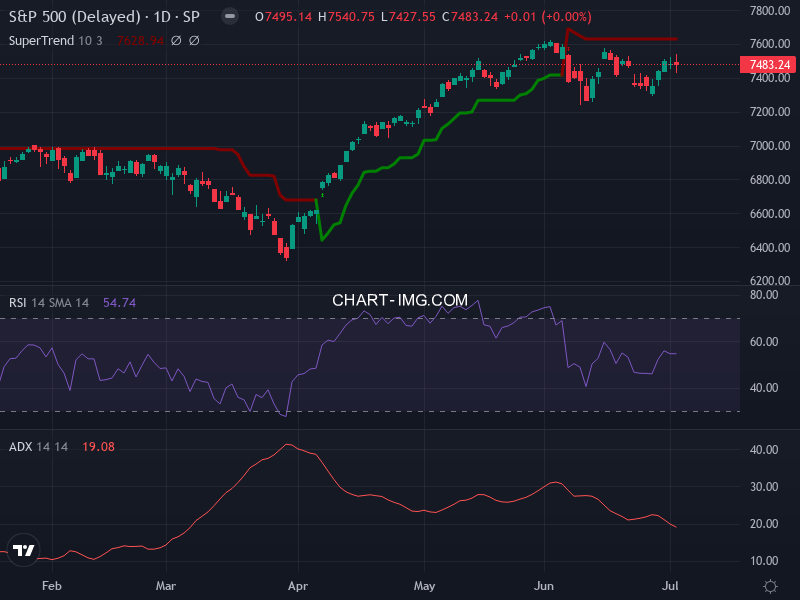Click the Mar label on time axis
The width and height of the screenshot is (800, 600).
tap(166, 586)
